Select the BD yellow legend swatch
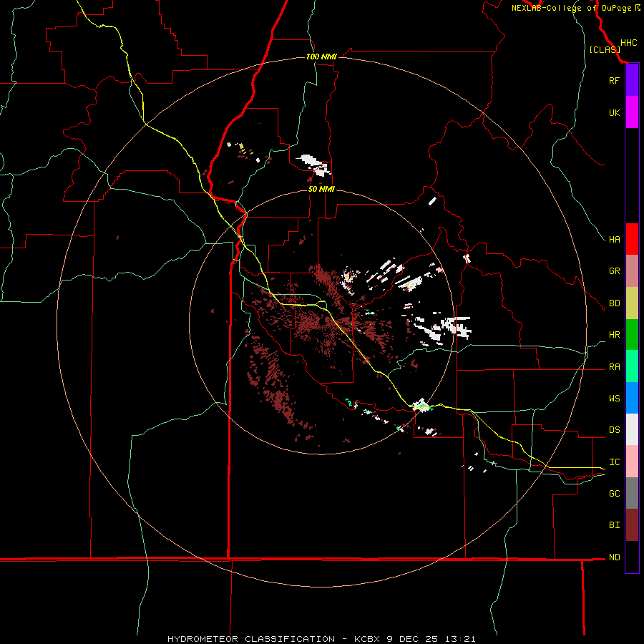 [x=632, y=303]
